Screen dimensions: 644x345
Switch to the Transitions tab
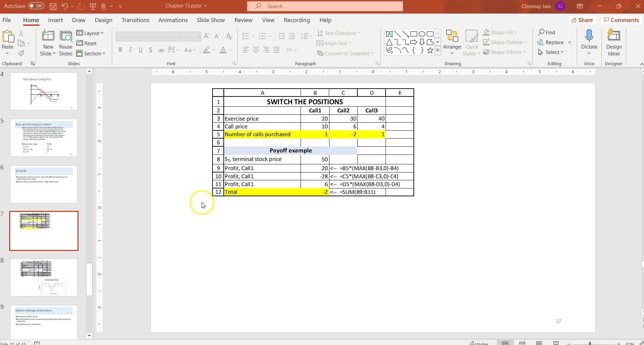(x=135, y=20)
